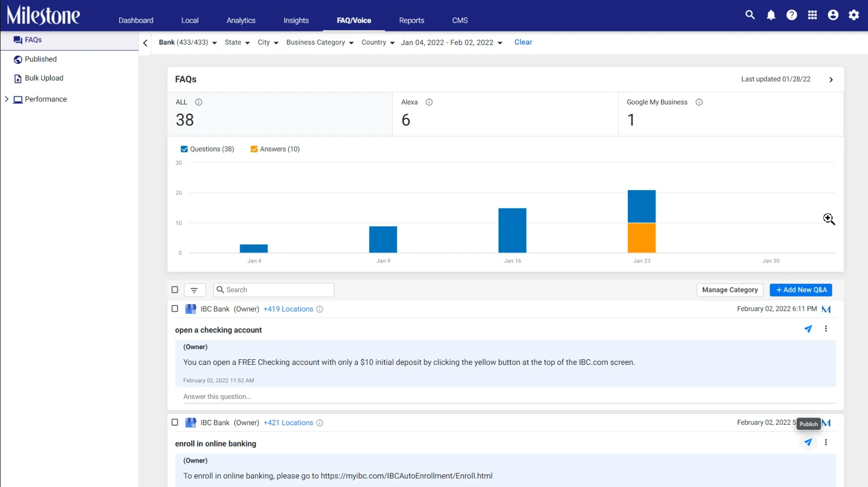Expand the Performance sidebar section arrow
Screen dimensions: 868x487
[7, 99]
